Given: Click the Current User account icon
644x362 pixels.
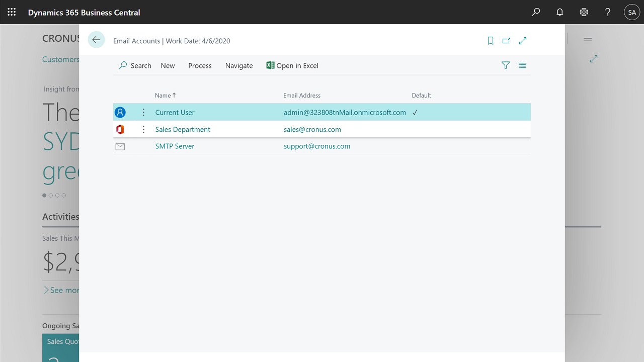Looking at the screenshot, I should click(x=120, y=112).
